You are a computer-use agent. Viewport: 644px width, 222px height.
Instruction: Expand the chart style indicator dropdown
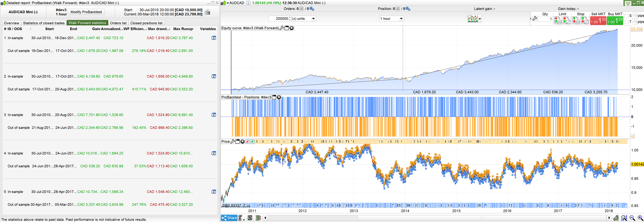click(x=480, y=19)
